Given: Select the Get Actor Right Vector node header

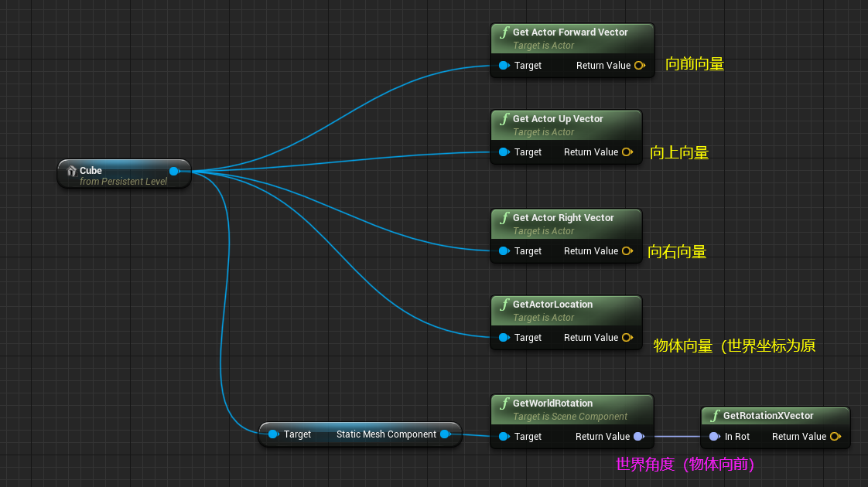Looking at the screenshot, I should (566, 224).
